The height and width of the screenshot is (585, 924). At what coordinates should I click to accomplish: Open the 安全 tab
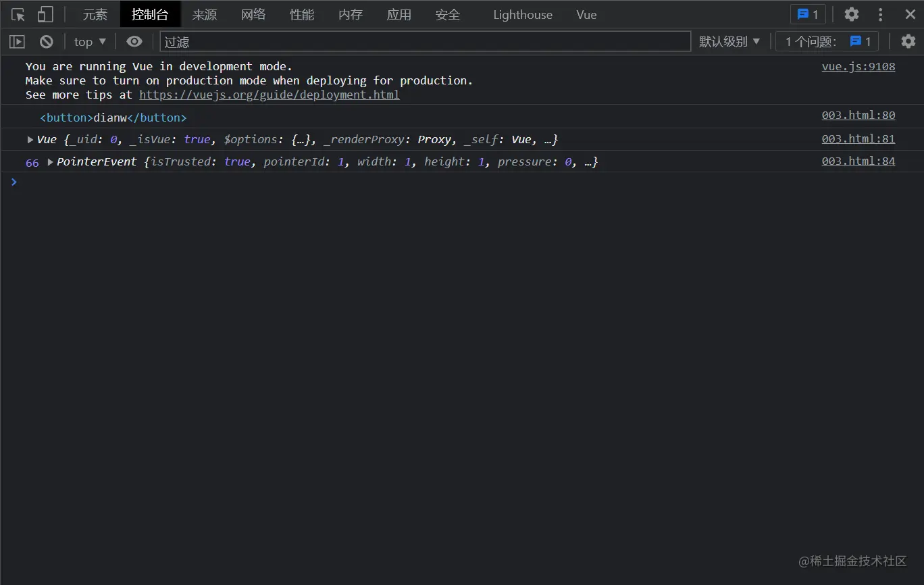click(448, 14)
